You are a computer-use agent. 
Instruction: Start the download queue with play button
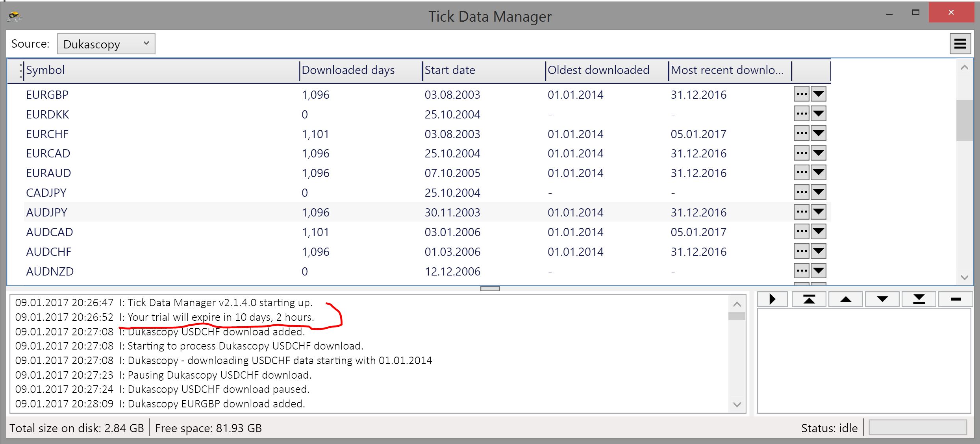click(772, 299)
